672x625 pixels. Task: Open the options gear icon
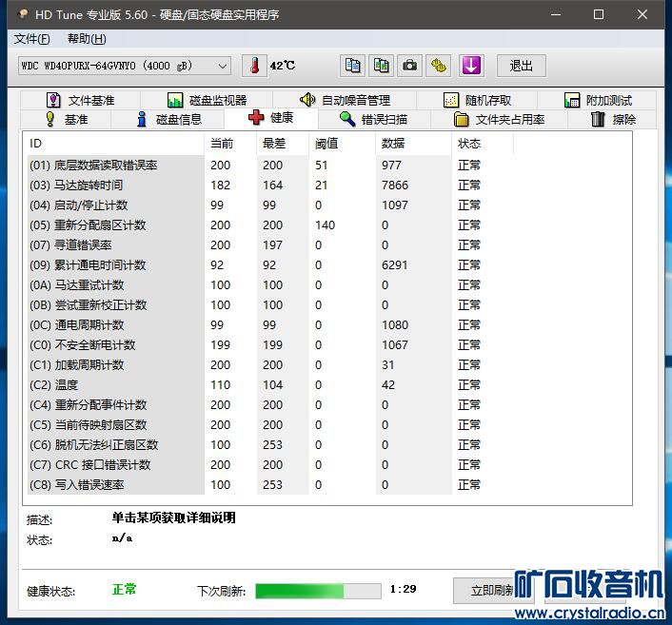439,66
